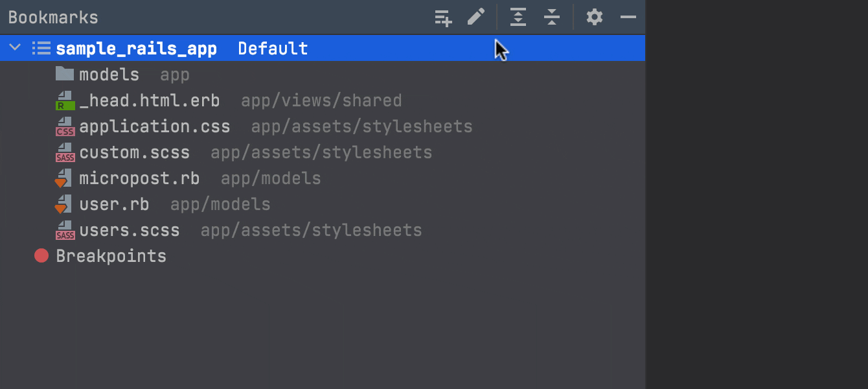Hide the Bookmarks tool window
The width and height of the screenshot is (868, 389).
[x=628, y=17]
